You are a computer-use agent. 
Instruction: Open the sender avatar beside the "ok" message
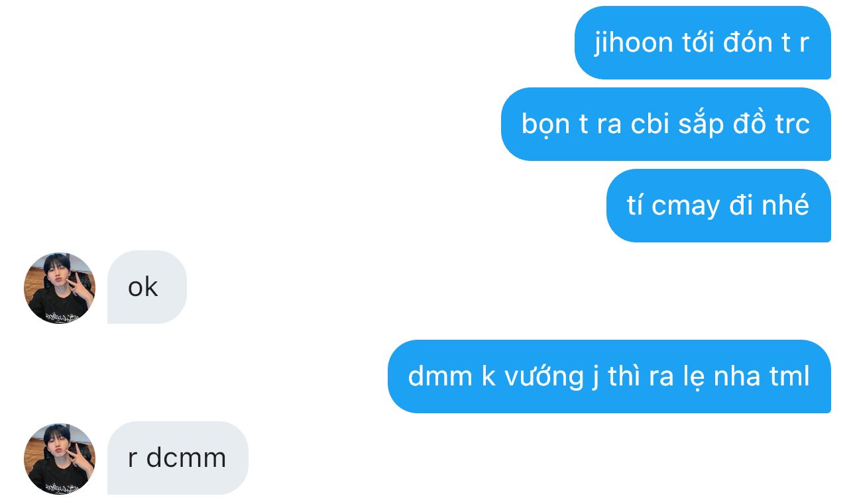60,287
